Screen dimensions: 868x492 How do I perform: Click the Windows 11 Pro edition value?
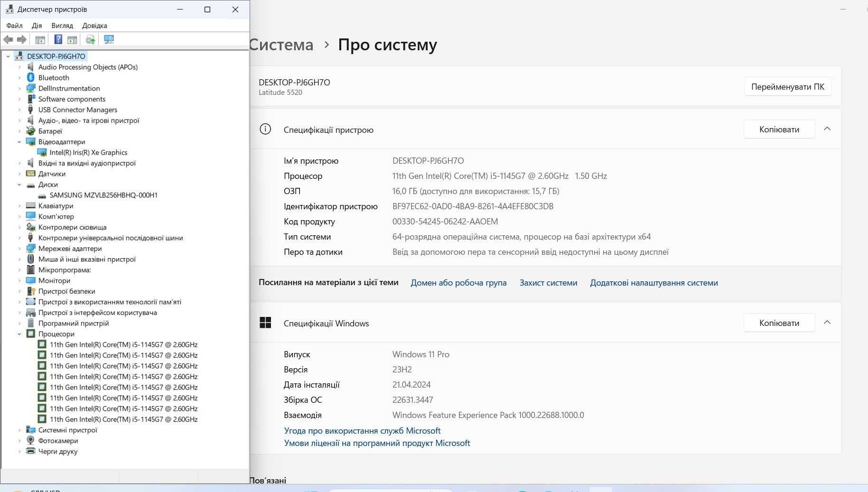(421, 354)
